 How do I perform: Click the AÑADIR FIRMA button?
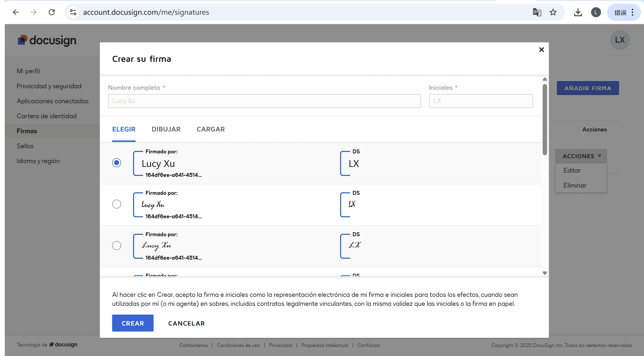pyautogui.click(x=588, y=88)
